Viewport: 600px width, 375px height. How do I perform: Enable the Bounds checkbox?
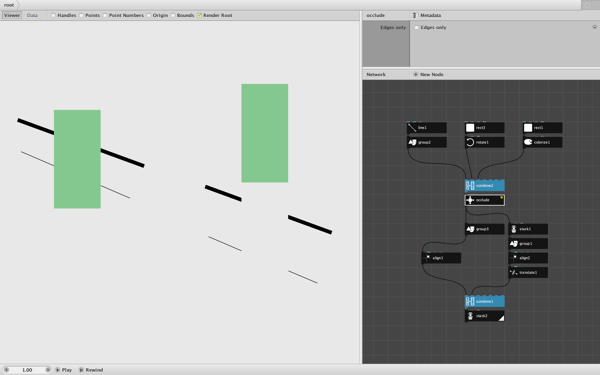click(x=173, y=15)
